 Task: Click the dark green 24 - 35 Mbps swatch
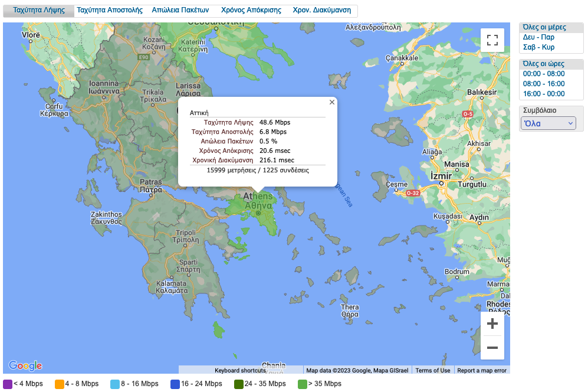coord(239,384)
